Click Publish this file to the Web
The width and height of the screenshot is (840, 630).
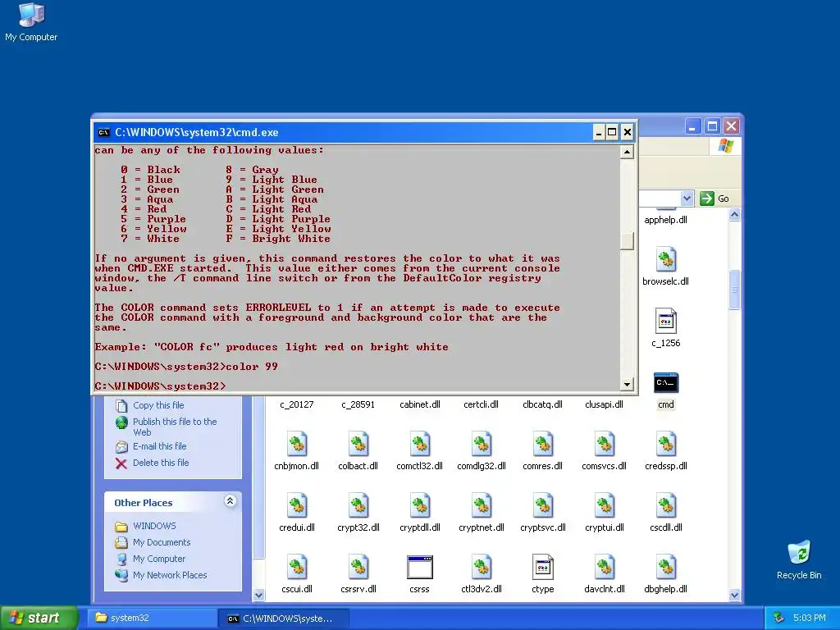pos(175,427)
